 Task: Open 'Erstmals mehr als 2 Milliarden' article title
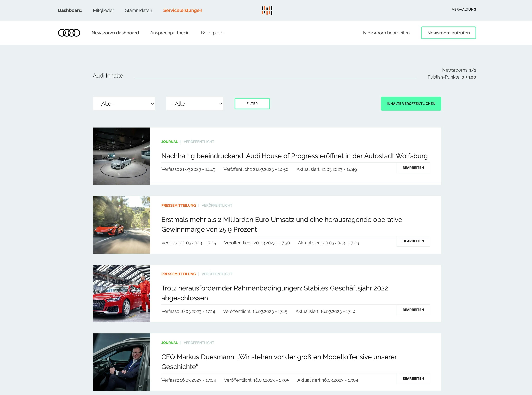pos(282,225)
